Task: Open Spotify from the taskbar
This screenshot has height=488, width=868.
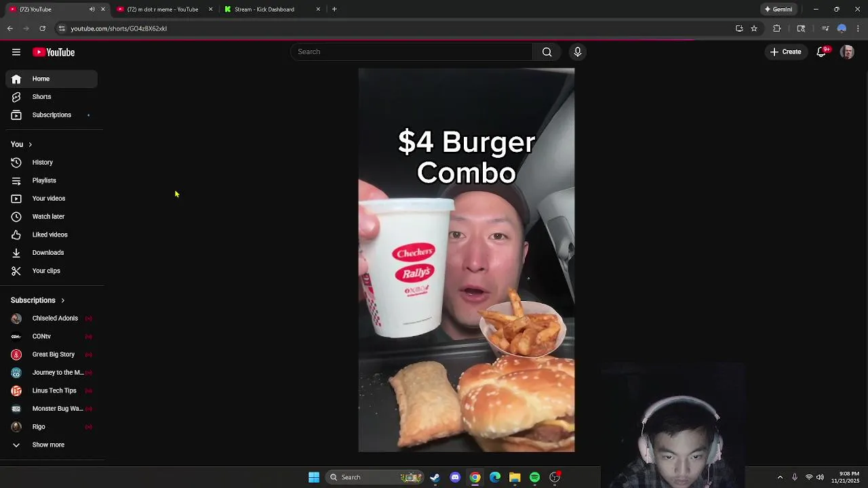Action: tap(534, 477)
